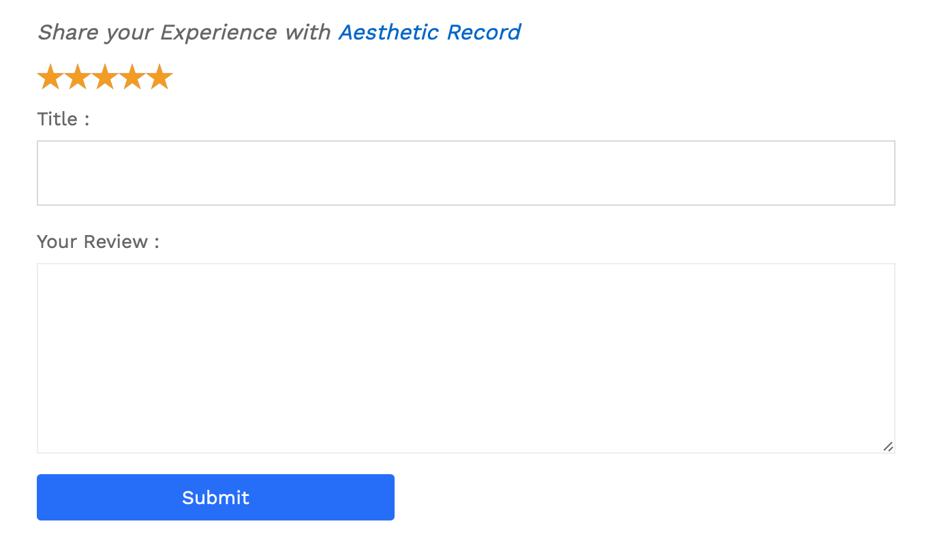
Task: Give a five-star rating with the last star
Action: pos(159,78)
